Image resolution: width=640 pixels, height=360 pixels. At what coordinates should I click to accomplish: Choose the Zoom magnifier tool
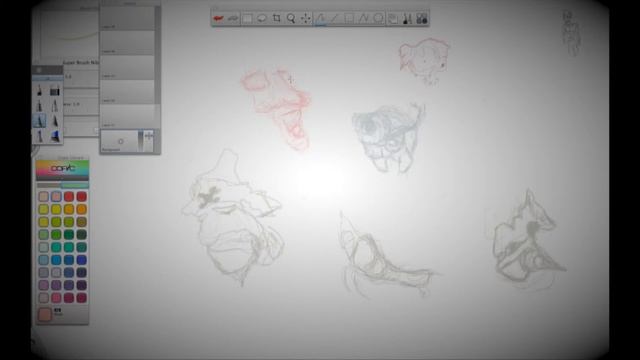pos(291,18)
